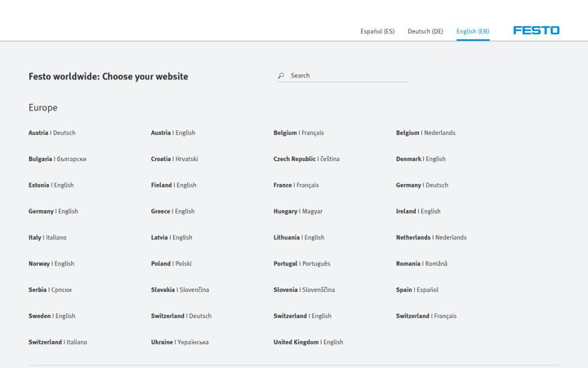
Task: Go to Portugal | Português website
Action: click(302, 263)
